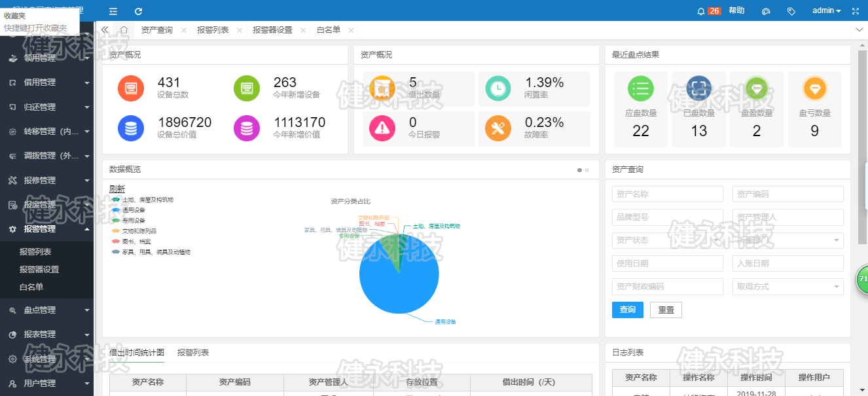Click the sidebar collapse menu icon
The image size is (868, 396).
click(113, 11)
